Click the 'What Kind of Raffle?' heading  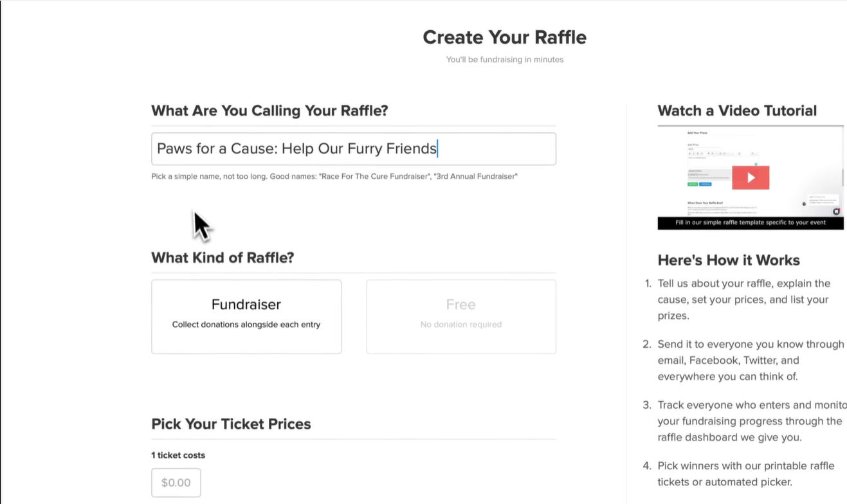[222, 257]
